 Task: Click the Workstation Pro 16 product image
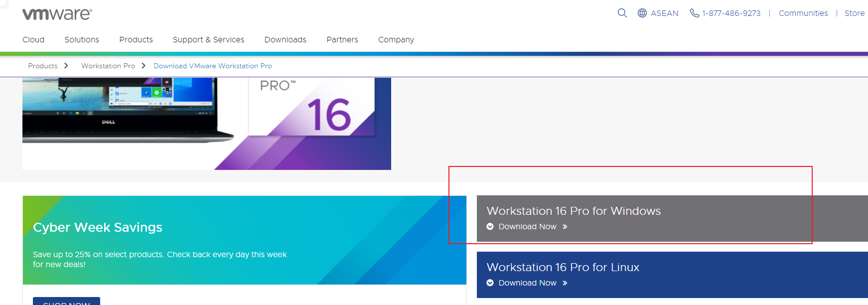pyautogui.click(x=207, y=124)
